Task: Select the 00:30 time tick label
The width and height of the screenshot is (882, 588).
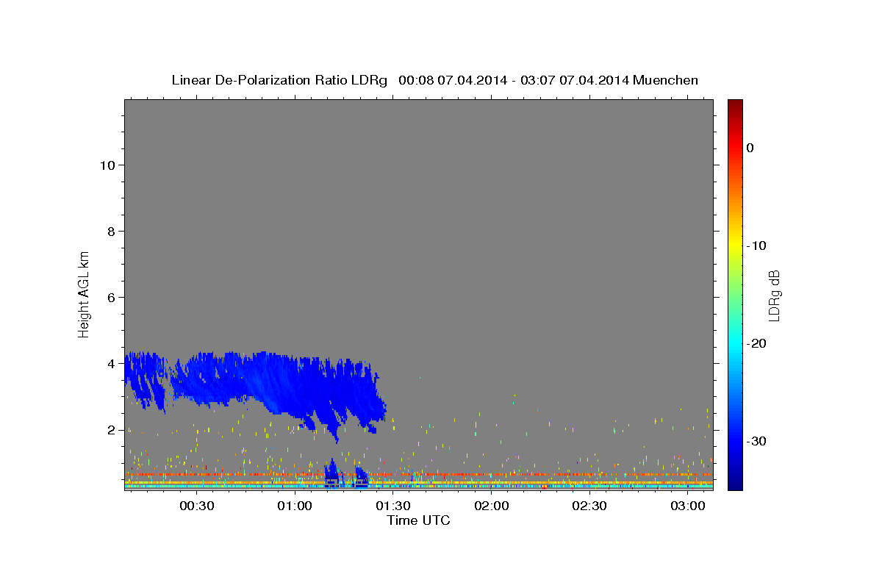Action: pyautogui.click(x=197, y=506)
